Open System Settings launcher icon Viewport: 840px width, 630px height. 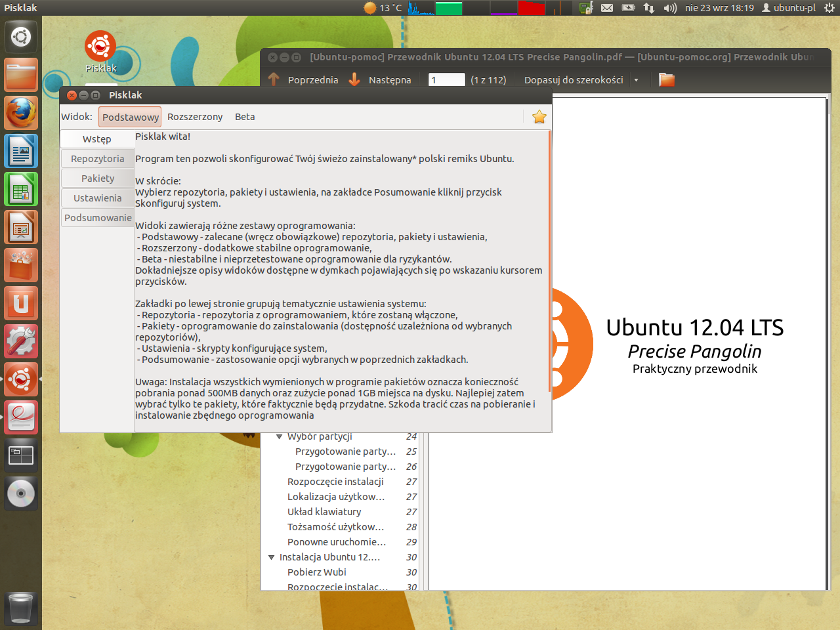21,341
